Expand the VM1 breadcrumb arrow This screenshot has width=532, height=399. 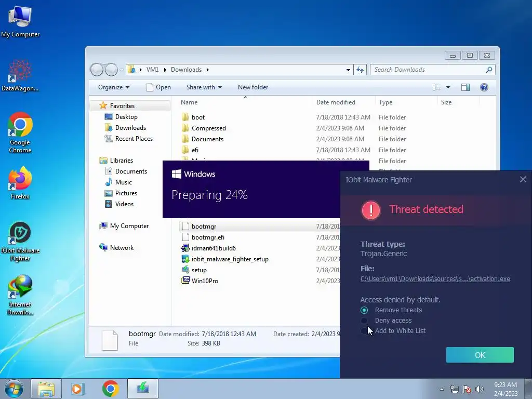tap(165, 70)
